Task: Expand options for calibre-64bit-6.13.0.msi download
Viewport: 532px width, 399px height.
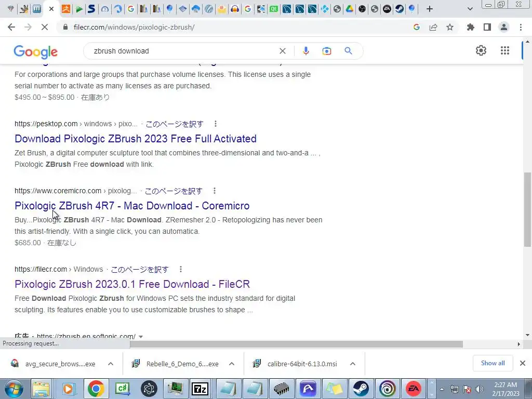Action: 353,364
